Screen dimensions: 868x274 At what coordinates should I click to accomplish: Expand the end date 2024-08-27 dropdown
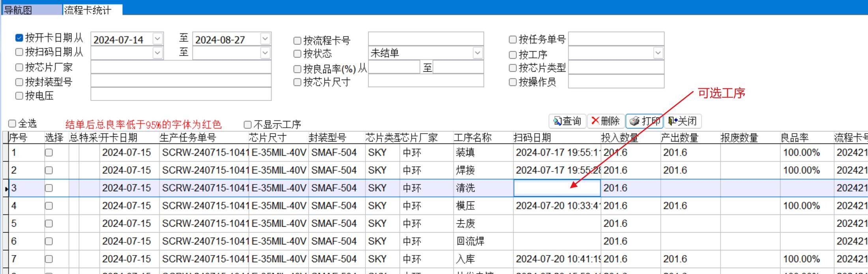265,39
